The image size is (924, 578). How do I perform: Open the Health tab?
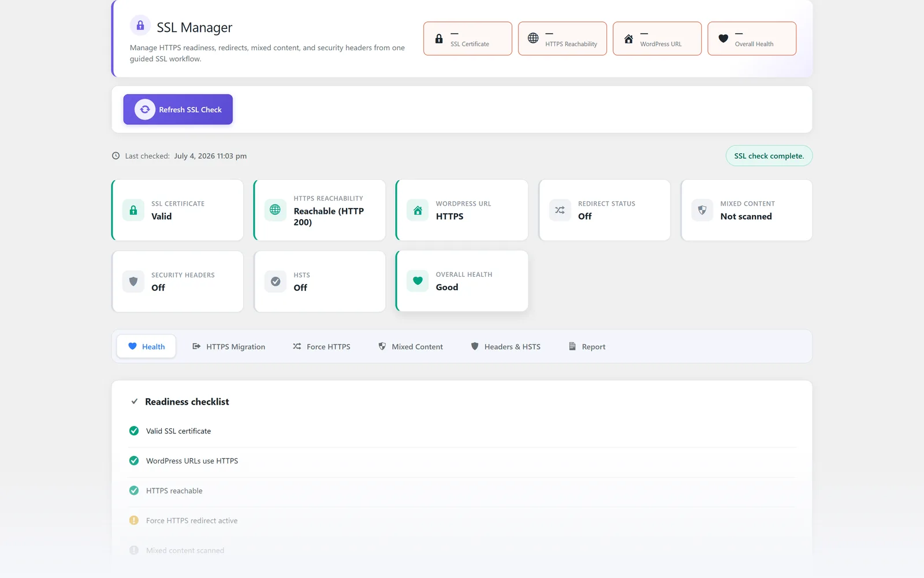pos(146,347)
